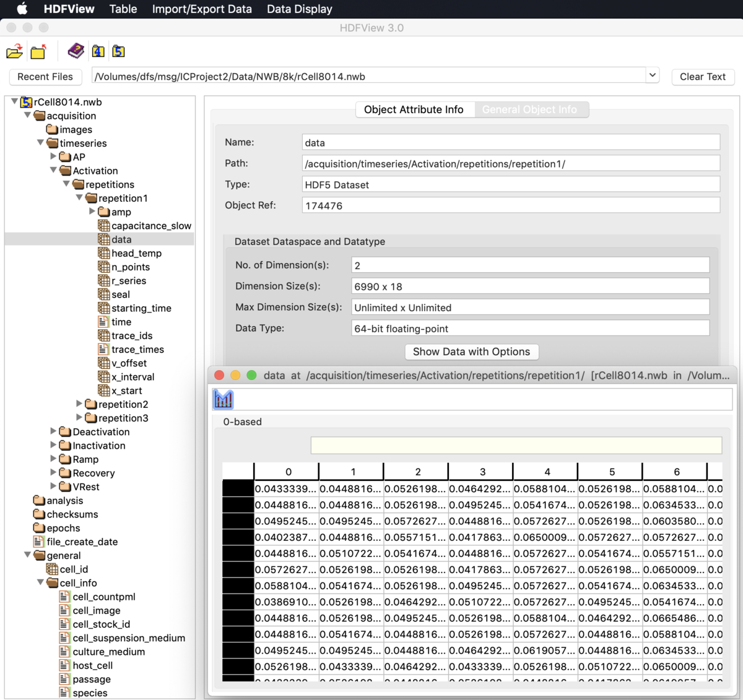Image resolution: width=743 pixels, height=700 pixels.
Task: Select the Object Attribute Info tab
Action: (x=414, y=110)
